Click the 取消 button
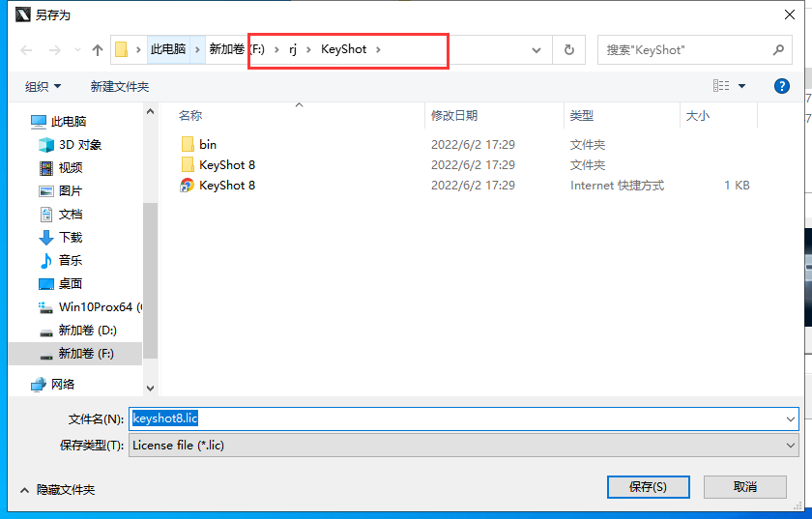812x519 pixels. (x=744, y=487)
